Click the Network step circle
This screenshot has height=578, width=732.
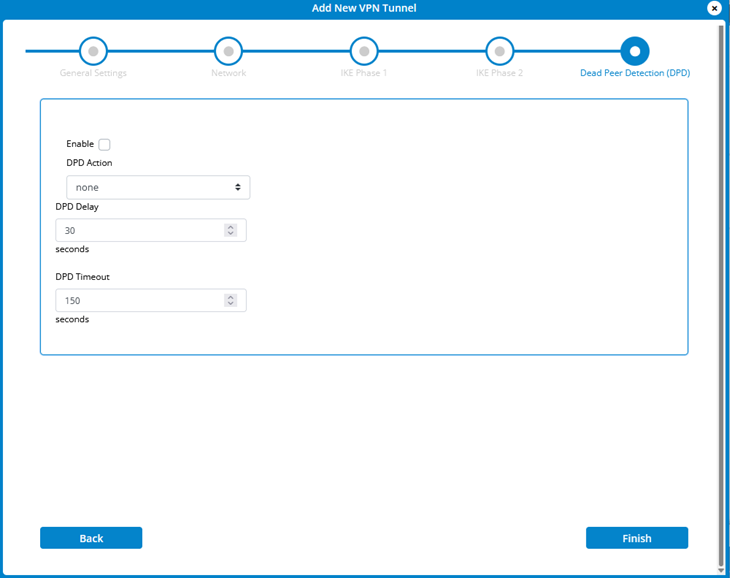coord(228,51)
